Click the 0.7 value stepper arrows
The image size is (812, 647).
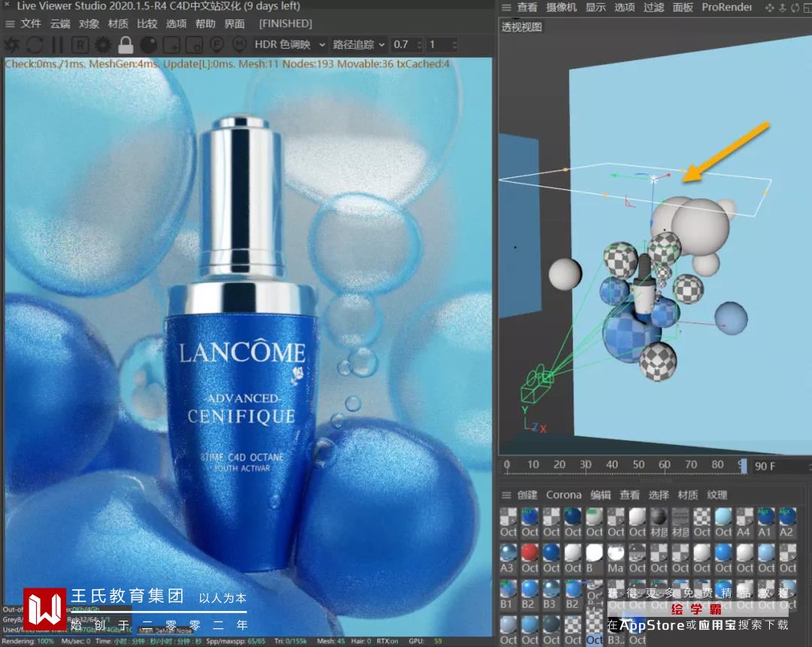coord(420,45)
